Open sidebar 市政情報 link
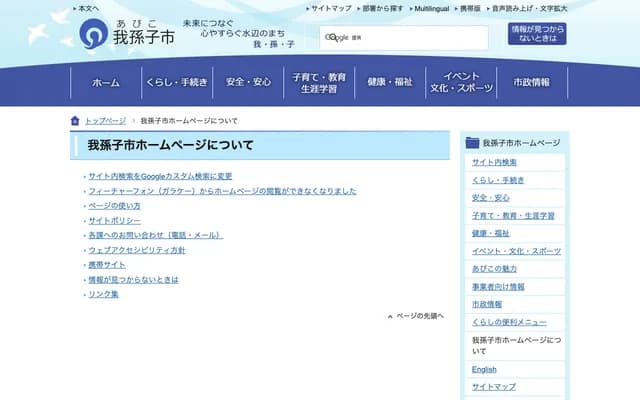640x400 pixels. coord(487,304)
